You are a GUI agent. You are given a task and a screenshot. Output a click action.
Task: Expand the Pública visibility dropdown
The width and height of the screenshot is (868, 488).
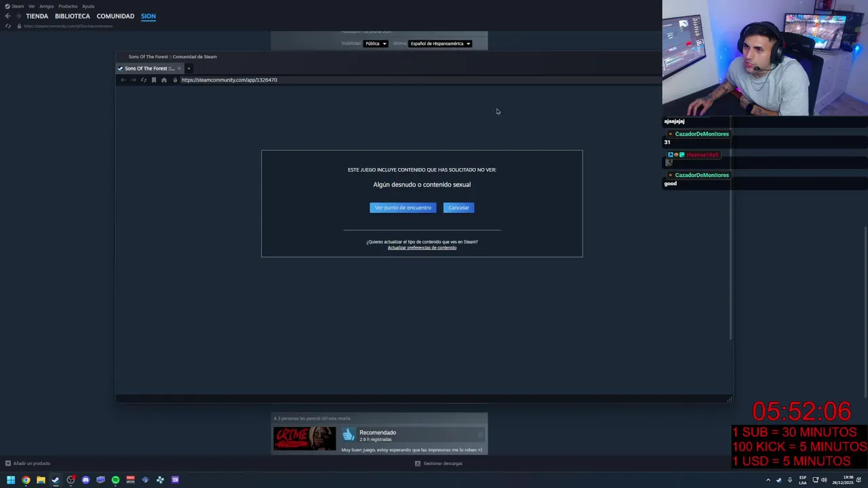coord(376,43)
